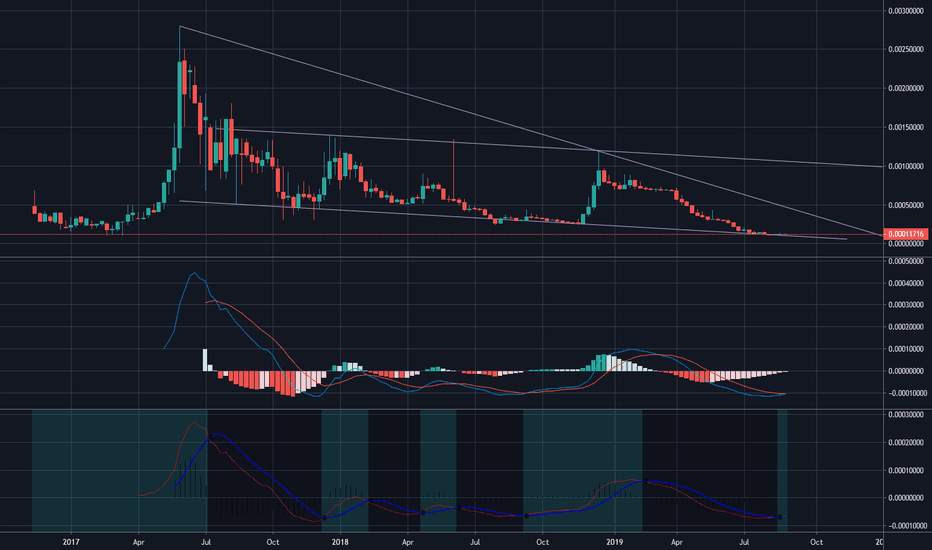This screenshot has height=550, width=932.
Task: Select the -0.00010000 label in the bottom indicator pane
Action: coord(906,526)
